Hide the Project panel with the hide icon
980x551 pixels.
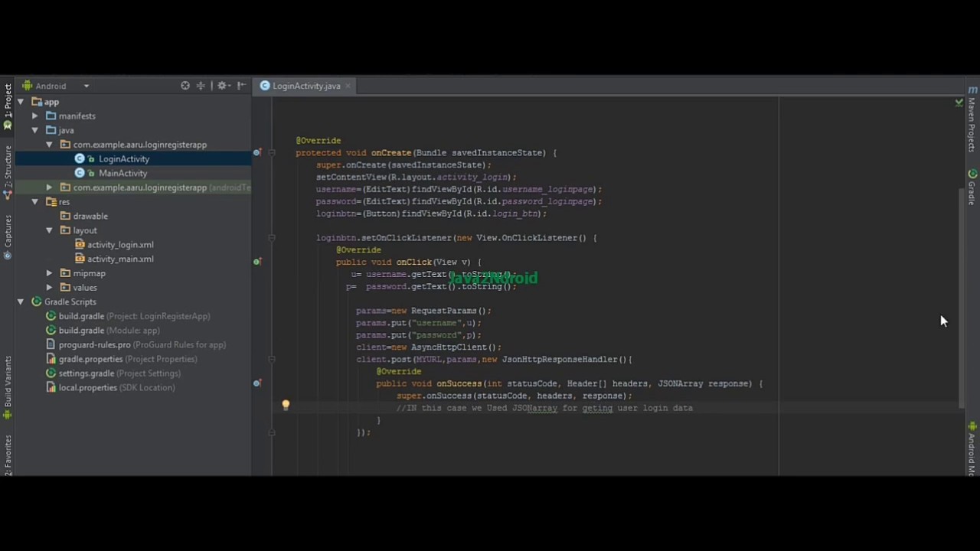pos(241,86)
